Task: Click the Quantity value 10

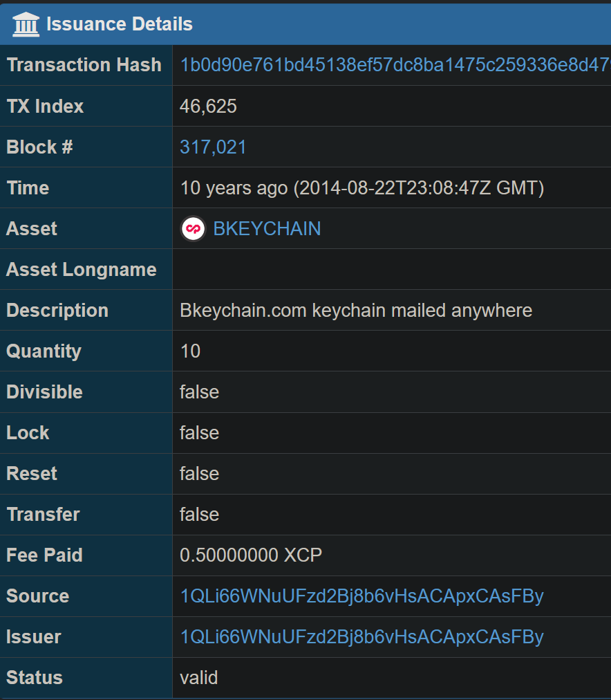Action: point(191,351)
